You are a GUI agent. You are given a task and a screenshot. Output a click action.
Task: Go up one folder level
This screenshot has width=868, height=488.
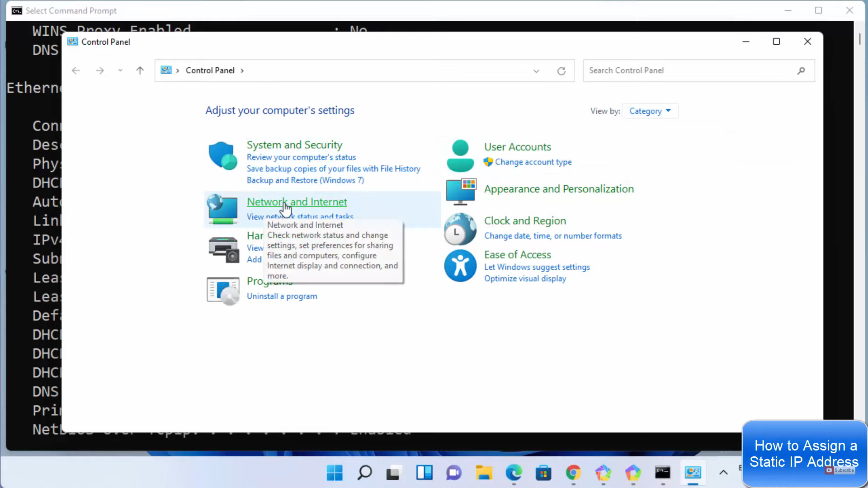click(x=140, y=70)
